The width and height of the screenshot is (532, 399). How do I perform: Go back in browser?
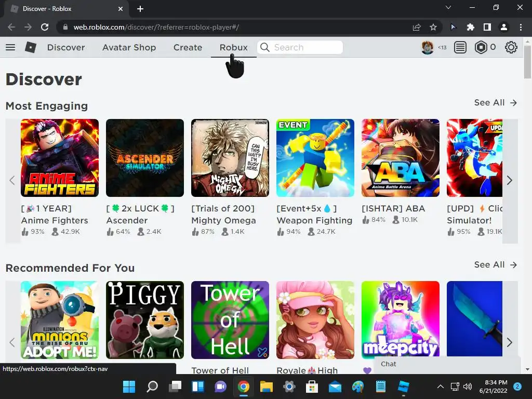[11, 27]
